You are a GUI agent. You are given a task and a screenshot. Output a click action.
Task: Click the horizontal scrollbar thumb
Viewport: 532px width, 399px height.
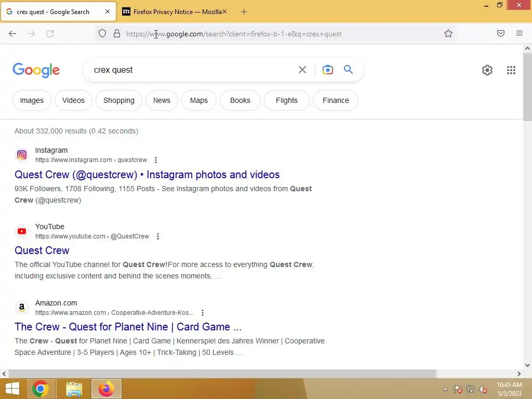(x=222, y=374)
